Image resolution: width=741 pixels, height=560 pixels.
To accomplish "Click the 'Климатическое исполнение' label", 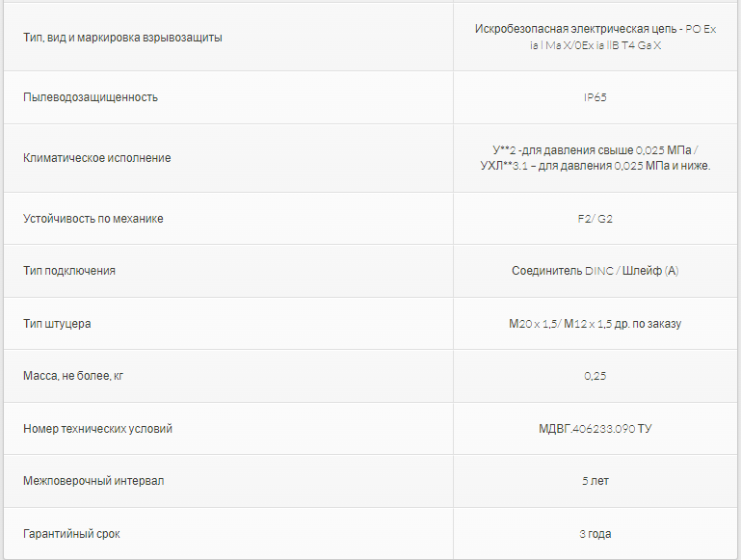I will pos(96,157).
